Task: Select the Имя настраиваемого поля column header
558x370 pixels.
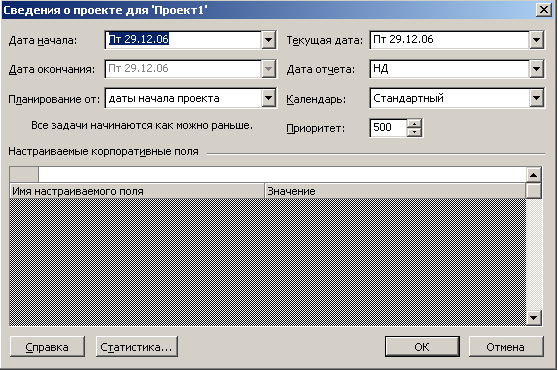Action: [x=137, y=191]
